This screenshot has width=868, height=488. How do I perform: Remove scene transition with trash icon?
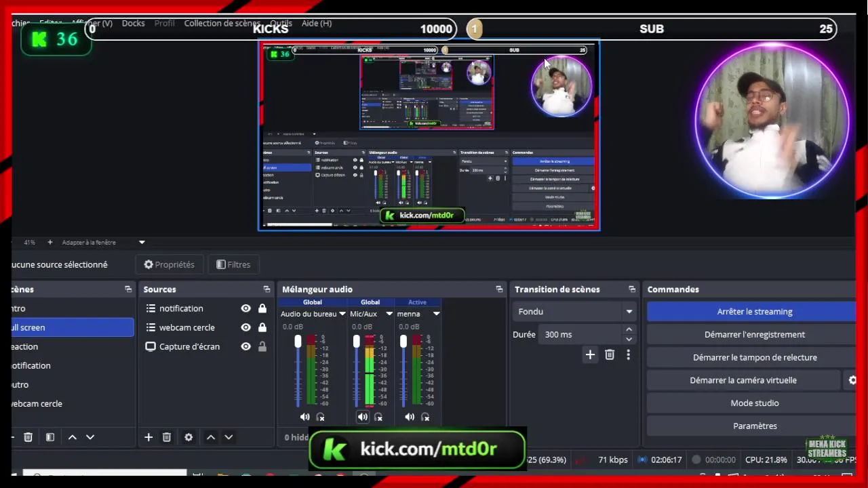tap(610, 354)
